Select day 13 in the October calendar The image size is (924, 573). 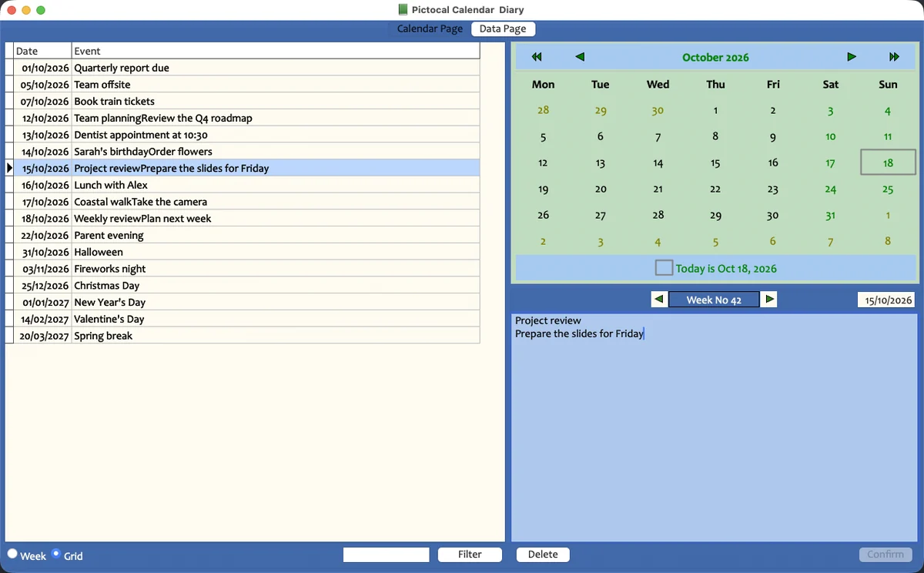[x=601, y=163]
